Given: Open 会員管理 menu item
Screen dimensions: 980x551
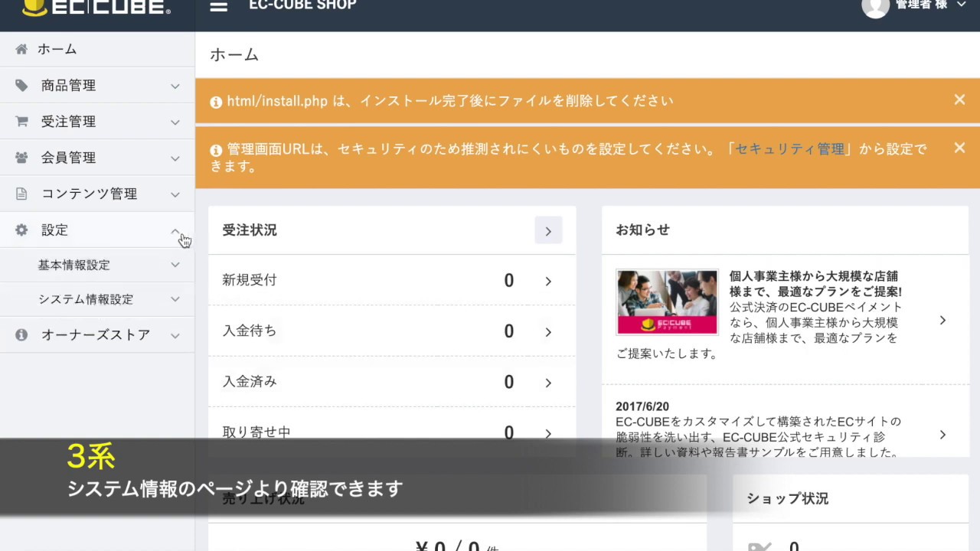Looking at the screenshot, I should [x=97, y=158].
